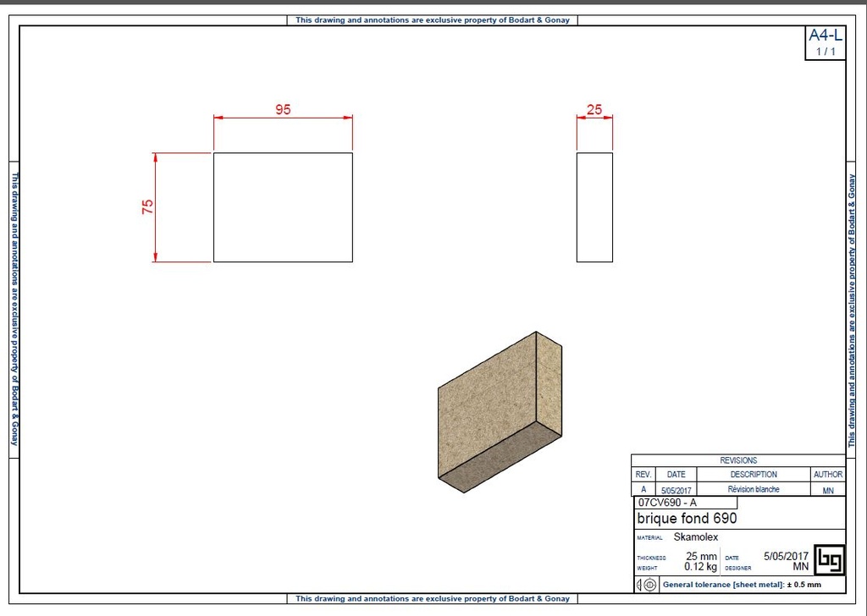Select the 1 / 1 page indicator
The height and width of the screenshot is (616, 867).
click(x=826, y=50)
